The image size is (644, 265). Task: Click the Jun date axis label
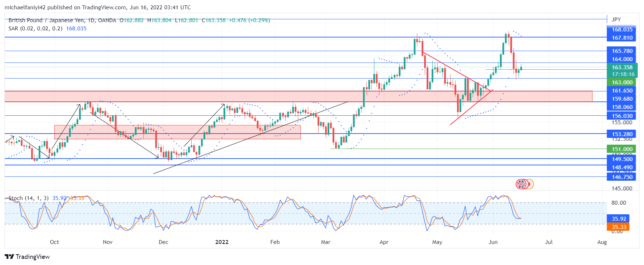pos(493,242)
